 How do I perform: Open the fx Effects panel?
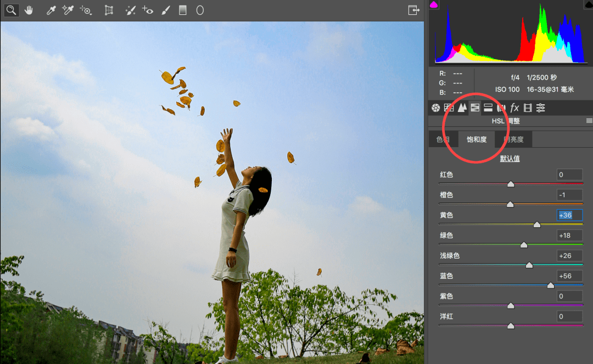click(x=514, y=108)
